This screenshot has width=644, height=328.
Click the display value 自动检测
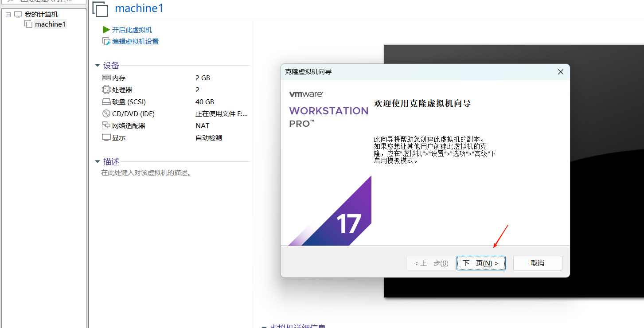(x=209, y=137)
